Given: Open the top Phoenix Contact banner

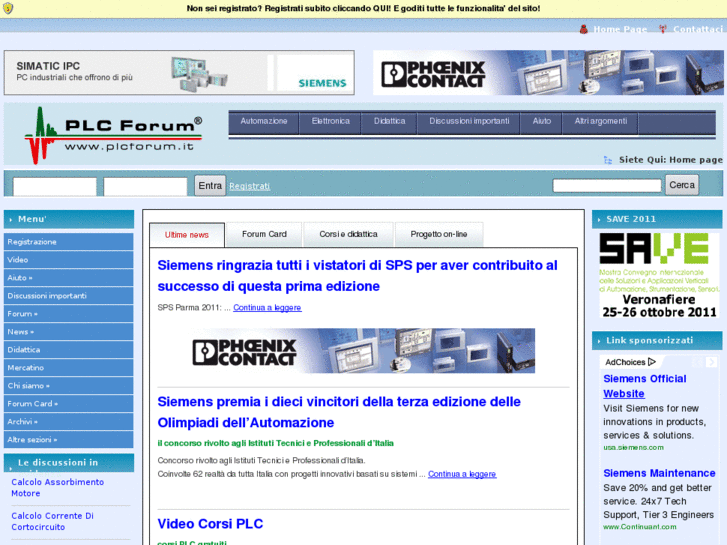Looking at the screenshot, I should [x=548, y=73].
